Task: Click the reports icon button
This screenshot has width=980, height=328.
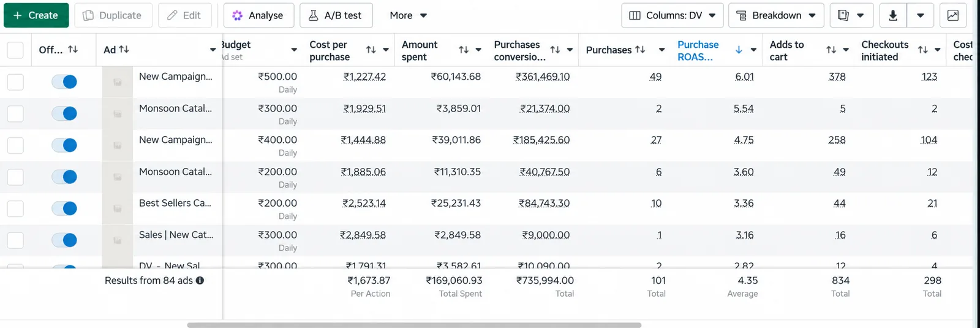Action: (x=851, y=15)
